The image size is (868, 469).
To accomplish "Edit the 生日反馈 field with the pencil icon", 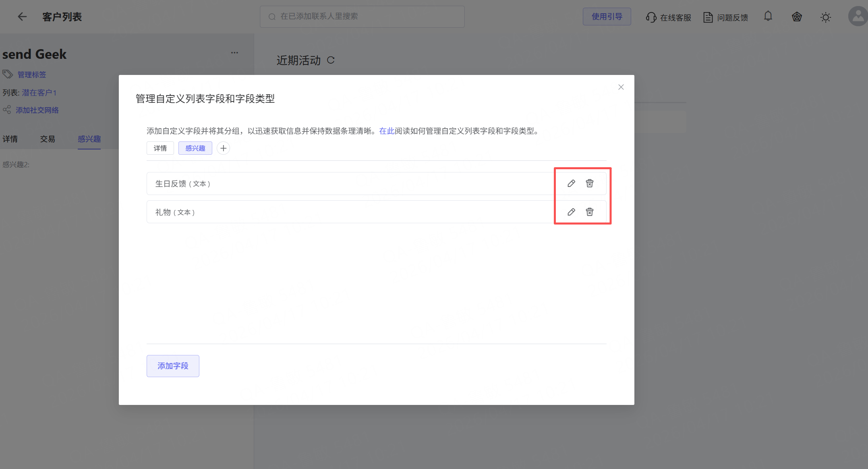I will tap(571, 183).
